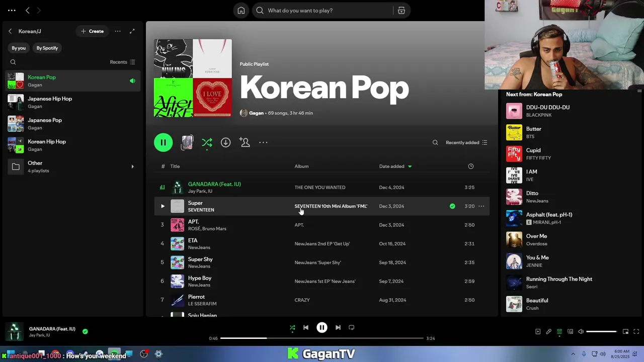The image size is (644, 362).
Task: Adjust the volume slider
Action: (x=601, y=332)
